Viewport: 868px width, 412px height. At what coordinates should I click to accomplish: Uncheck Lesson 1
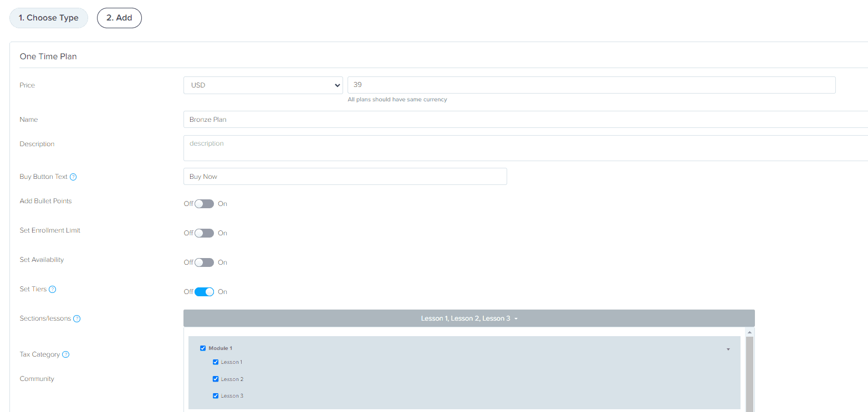216,362
